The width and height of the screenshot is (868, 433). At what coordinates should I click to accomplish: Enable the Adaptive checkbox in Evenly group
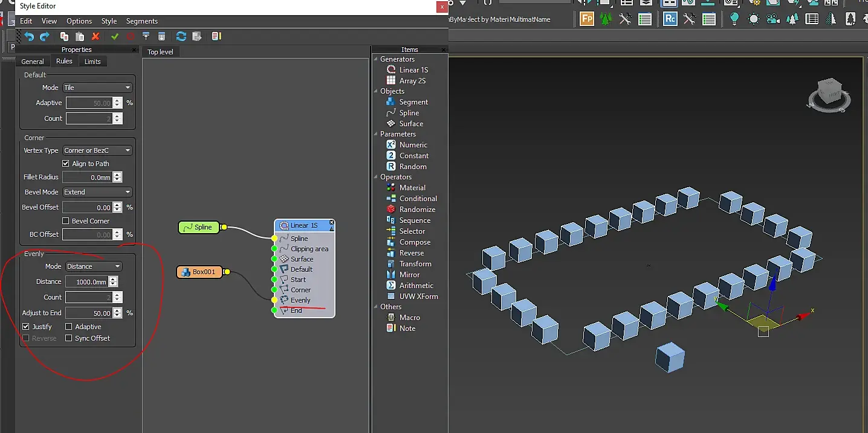point(69,327)
